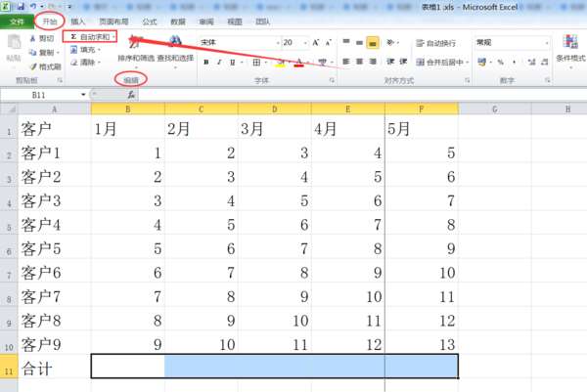Click the Decrease Font Size icon
Screen dimensions: 587x392
coord(329,43)
